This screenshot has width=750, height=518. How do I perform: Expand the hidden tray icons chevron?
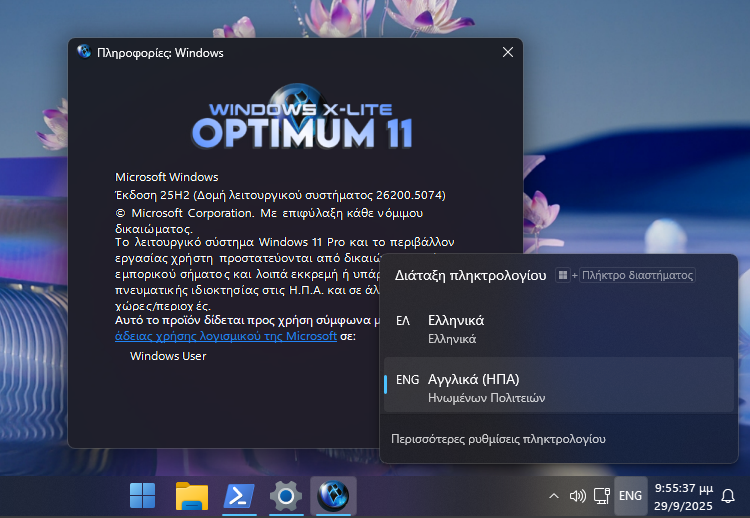click(554, 495)
